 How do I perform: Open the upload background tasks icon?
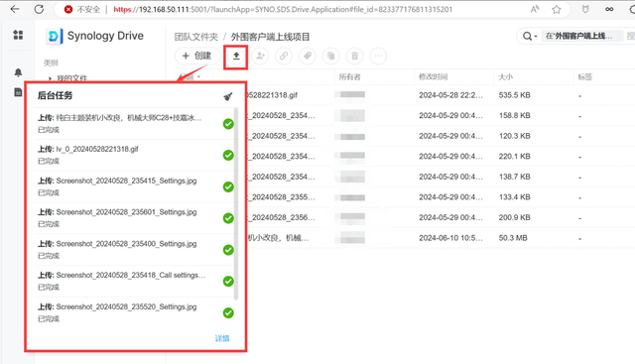(x=236, y=56)
